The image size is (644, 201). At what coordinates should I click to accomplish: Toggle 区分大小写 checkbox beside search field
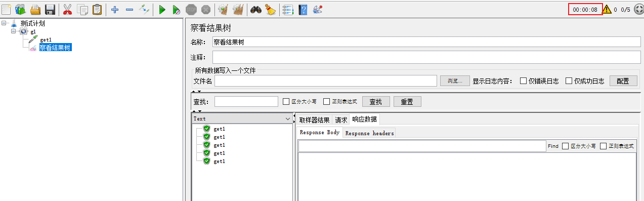coord(286,101)
